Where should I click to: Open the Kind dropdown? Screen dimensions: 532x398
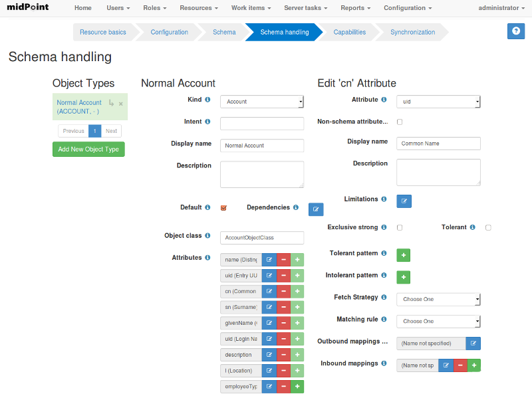click(x=261, y=102)
